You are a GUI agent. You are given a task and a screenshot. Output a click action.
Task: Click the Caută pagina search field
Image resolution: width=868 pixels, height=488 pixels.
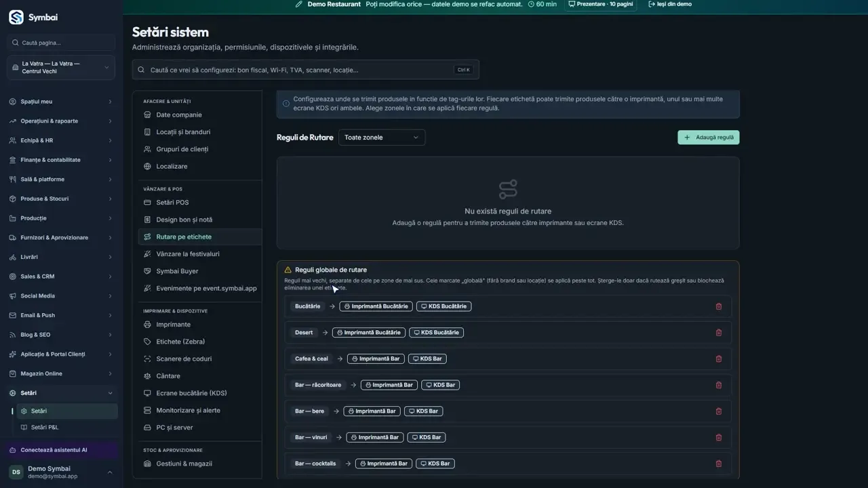coord(61,43)
